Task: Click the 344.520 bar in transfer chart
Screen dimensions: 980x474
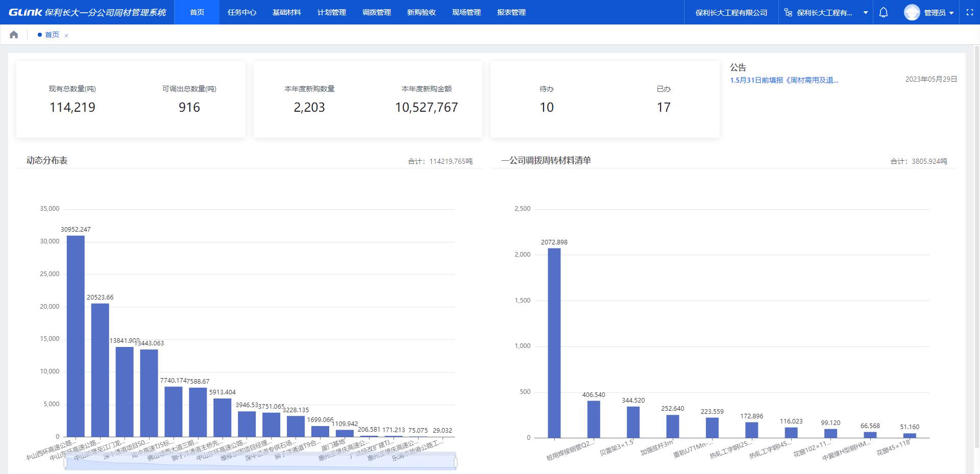Action: pos(633,422)
